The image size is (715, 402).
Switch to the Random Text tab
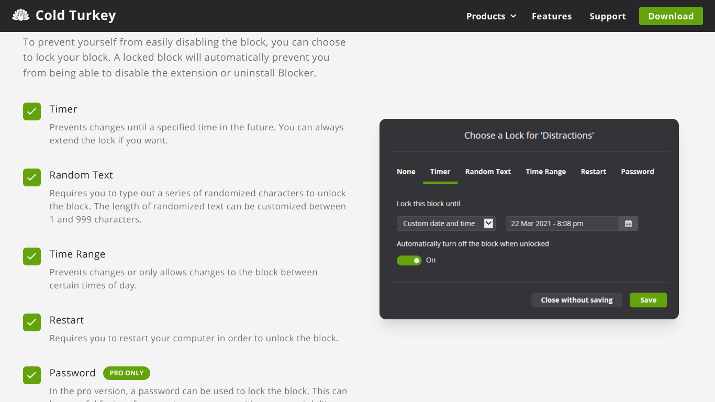click(488, 172)
